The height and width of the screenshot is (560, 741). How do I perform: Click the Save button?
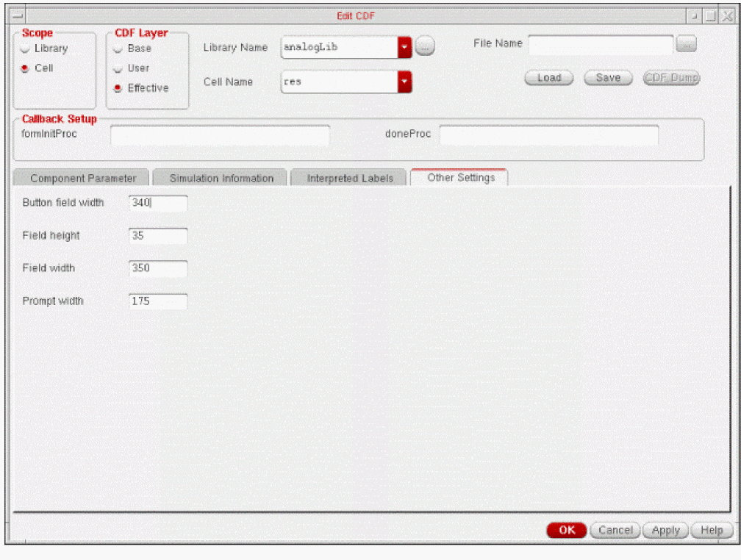[608, 78]
